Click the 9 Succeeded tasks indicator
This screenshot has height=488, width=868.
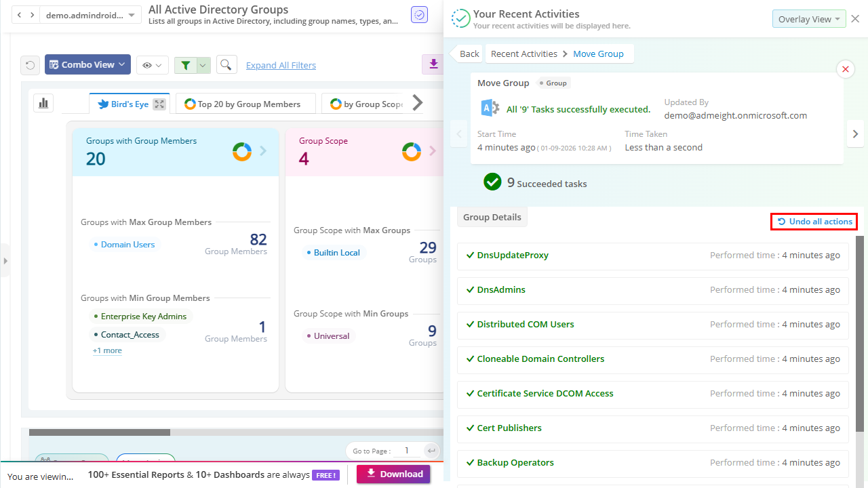click(x=535, y=182)
